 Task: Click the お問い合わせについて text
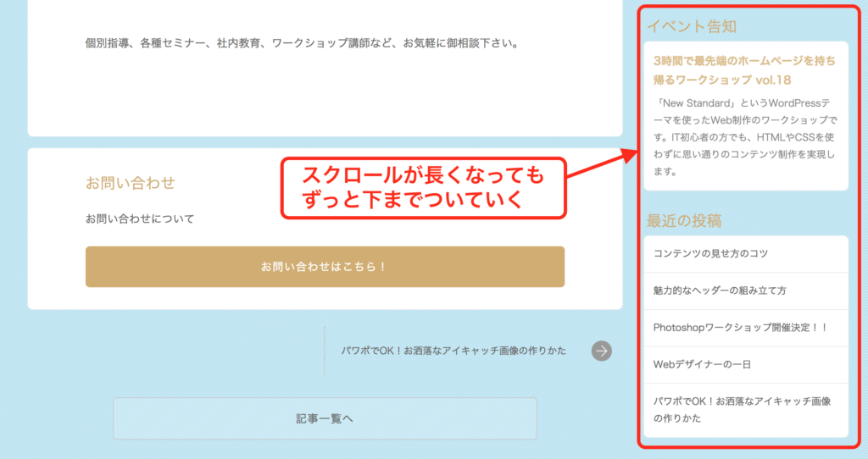click(x=139, y=219)
